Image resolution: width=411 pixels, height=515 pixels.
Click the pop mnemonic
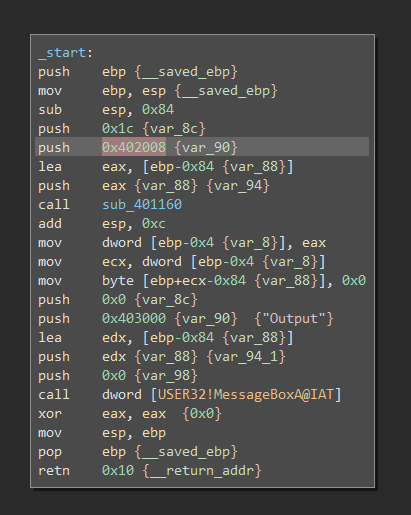pyautogui.click(x=50, y=451)
